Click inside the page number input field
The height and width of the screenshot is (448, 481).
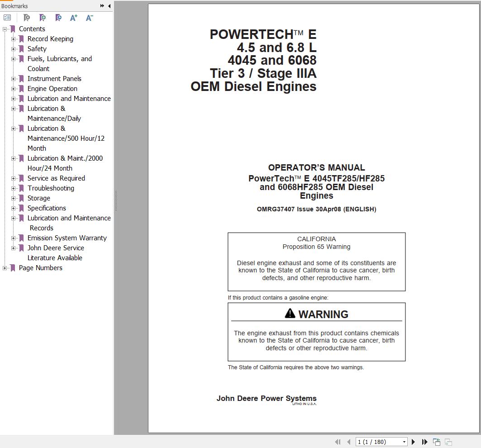376,442
